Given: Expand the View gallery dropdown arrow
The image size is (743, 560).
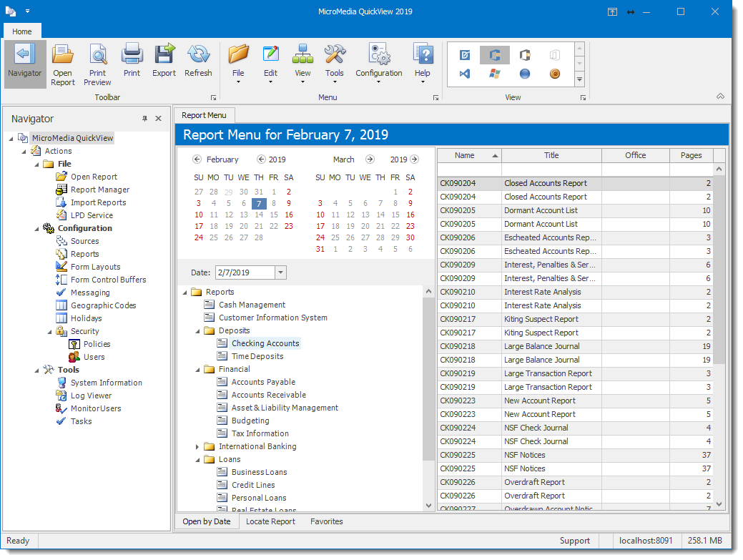Looking at the screenshot, I should point(579,79).
